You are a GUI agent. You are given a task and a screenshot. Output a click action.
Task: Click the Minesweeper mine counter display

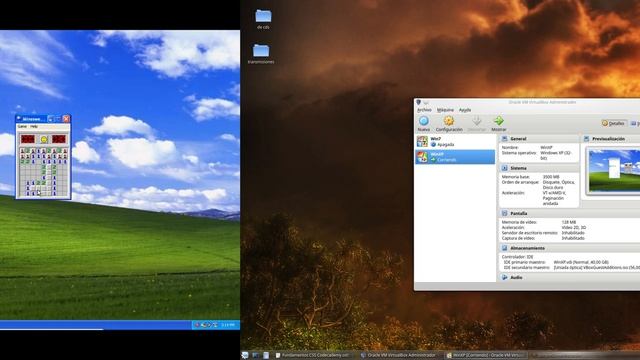(28, 139)
